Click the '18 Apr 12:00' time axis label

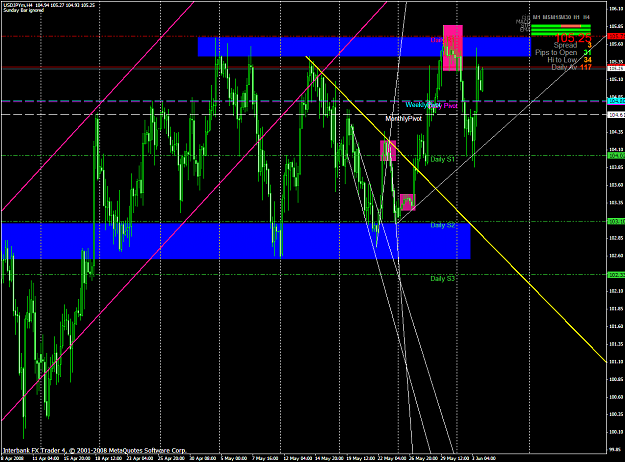click(108, 458)
